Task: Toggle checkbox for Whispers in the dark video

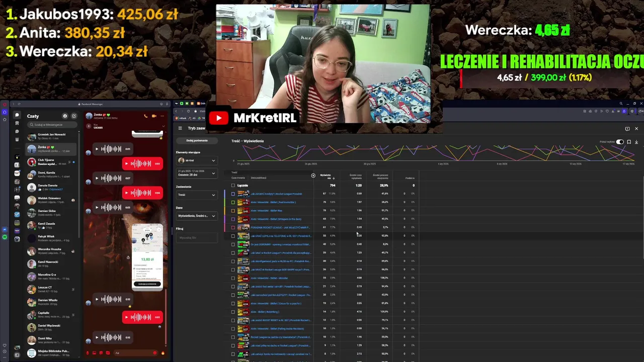Action: pyautogui.click(x=233, y=219)
